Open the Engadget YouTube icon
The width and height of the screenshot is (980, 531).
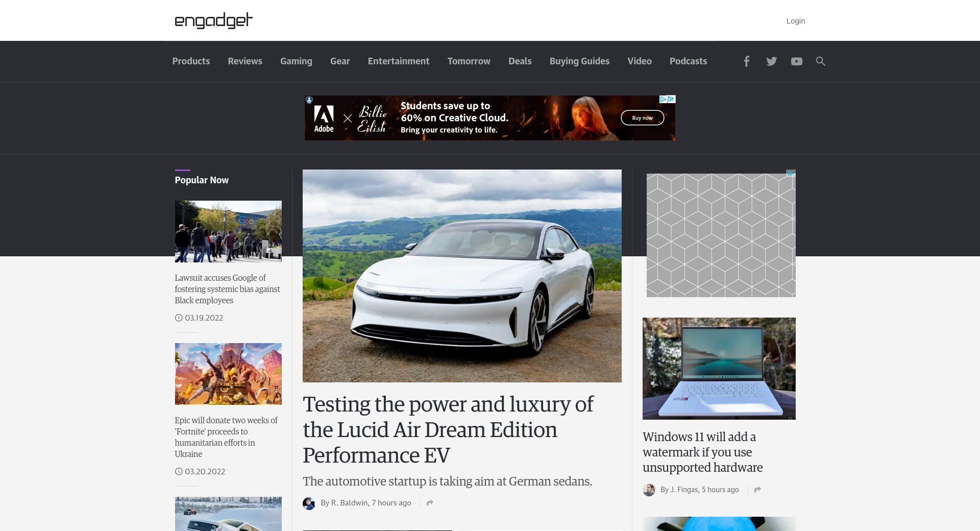796,61
